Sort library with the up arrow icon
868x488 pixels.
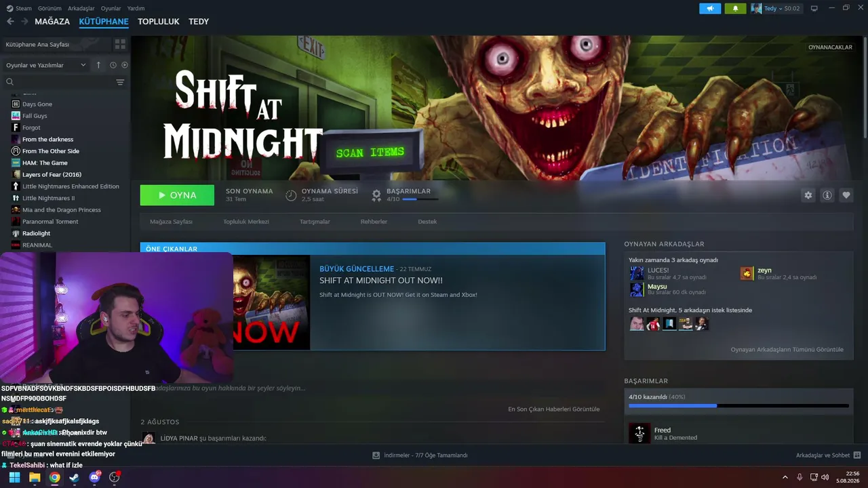[x=98, y=65]
